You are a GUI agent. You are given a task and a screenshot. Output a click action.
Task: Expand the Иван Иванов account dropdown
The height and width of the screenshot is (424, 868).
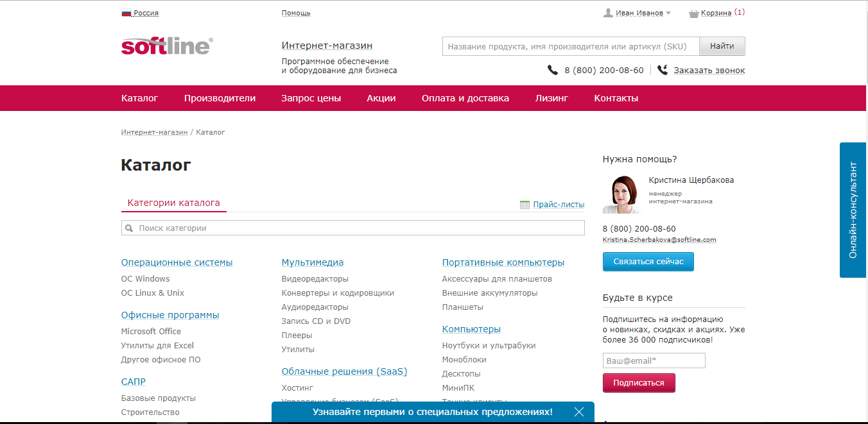tap(668, 13)
